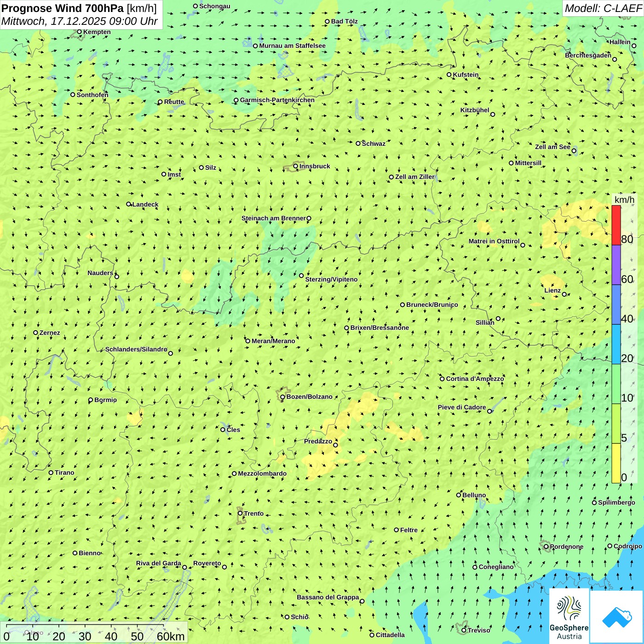Image resolution: width=644 pixels, height=644 pixels.
Task: Click the GeoSphere Austria logo
Action: tap(569, 616)
